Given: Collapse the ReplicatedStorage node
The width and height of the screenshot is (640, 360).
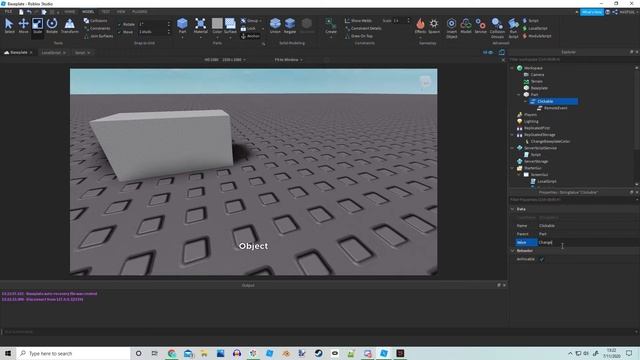Looking at the screenshot, I should [x=513, y=135].
